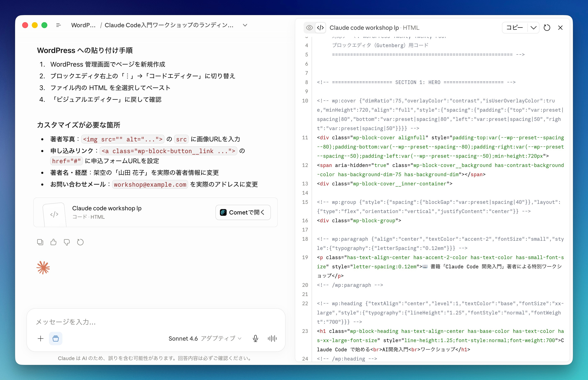The width and height of the screenshot is (588, 380).
Task: Switch artifact to code view
Action: click(x=320, y=28)
